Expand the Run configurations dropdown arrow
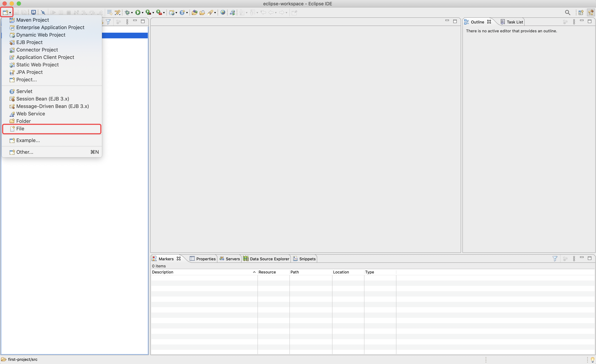The width and height of the screenshot is (596, 364). [x=142, y=13]
